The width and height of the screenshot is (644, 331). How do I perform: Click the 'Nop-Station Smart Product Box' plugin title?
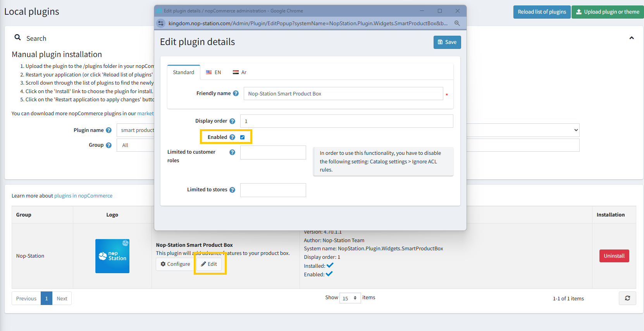(195, 245)
